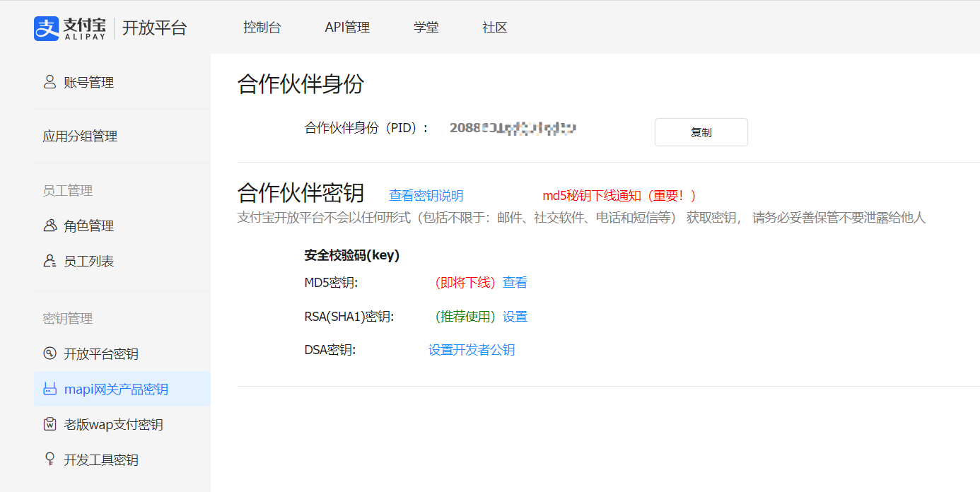Click the blurred PID number value
The image size is (980, 492).
[x=513, y=128]
